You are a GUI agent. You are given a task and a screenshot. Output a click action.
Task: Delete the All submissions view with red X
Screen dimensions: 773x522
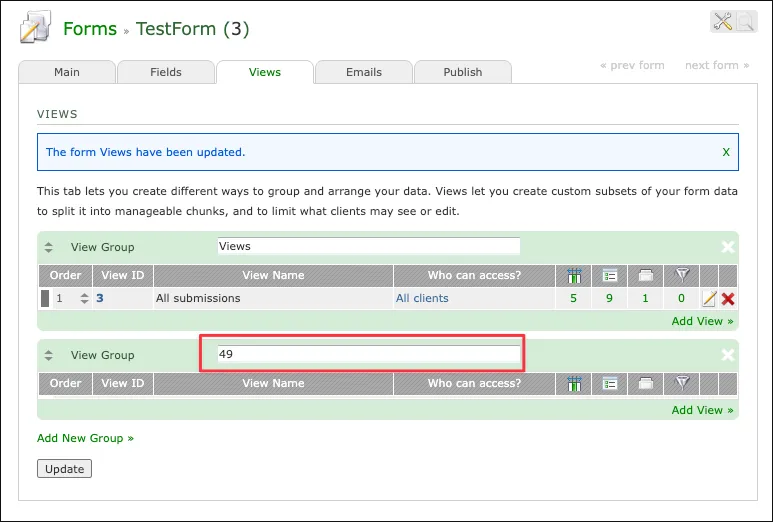pyautogui.click(x=728, y=298)
